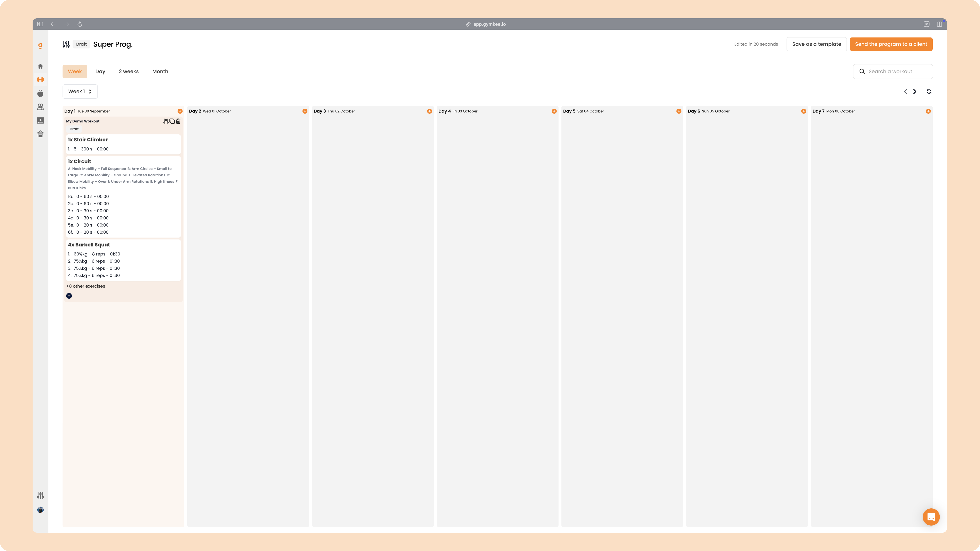Open the video library sidebar icon
This screenshot has width=980, height=551.
40,121
